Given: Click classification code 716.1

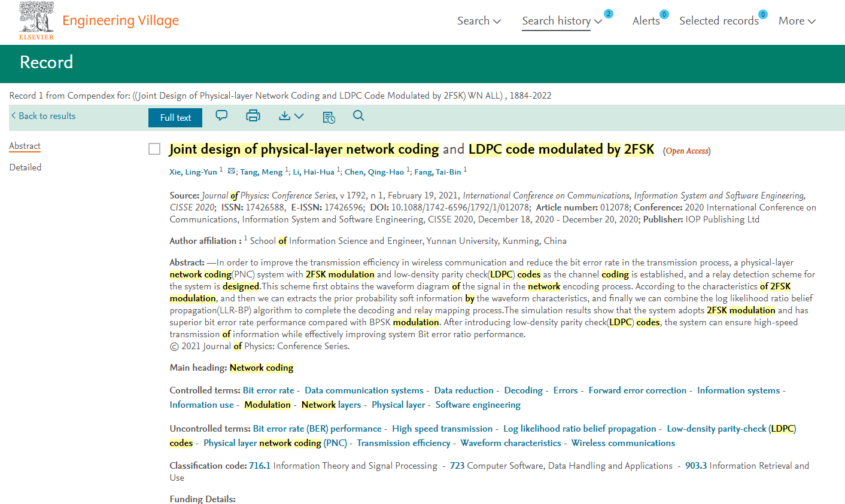Looking at the screenshot, I should coord(260,466).
